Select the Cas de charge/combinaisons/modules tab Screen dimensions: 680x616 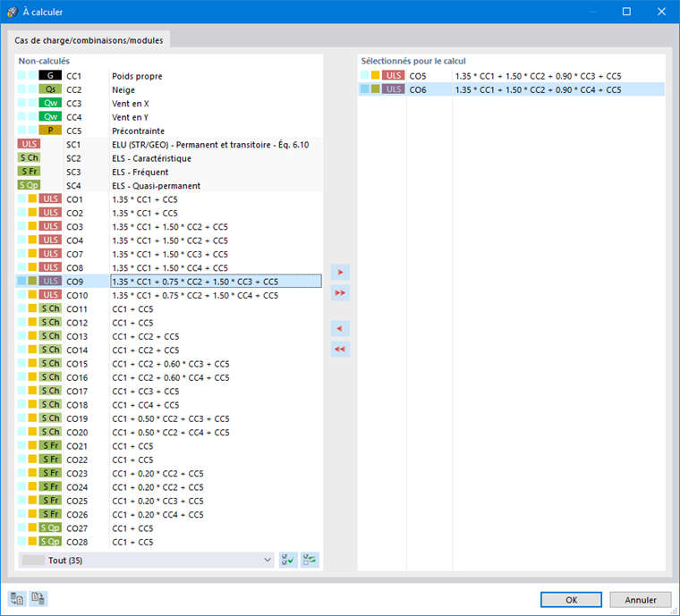(x=89, y=40)
